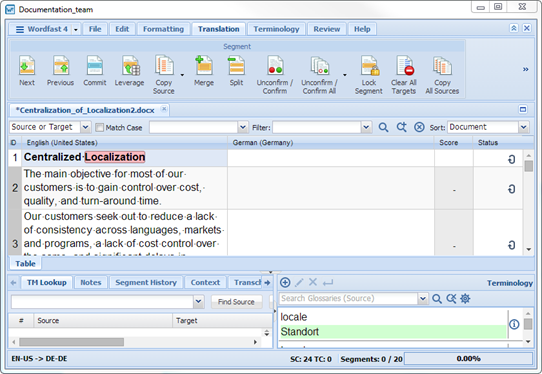
Task: Open the Sort Document dropdown
Action: 524,127
